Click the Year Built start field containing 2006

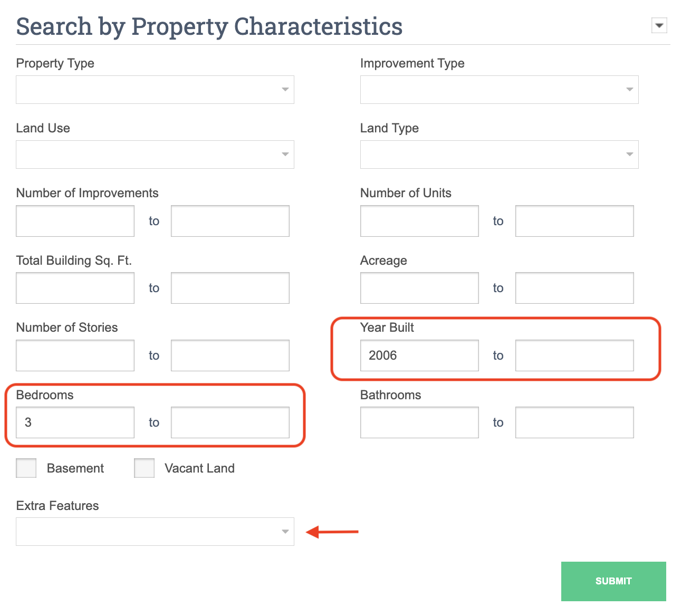click(419, 355)
